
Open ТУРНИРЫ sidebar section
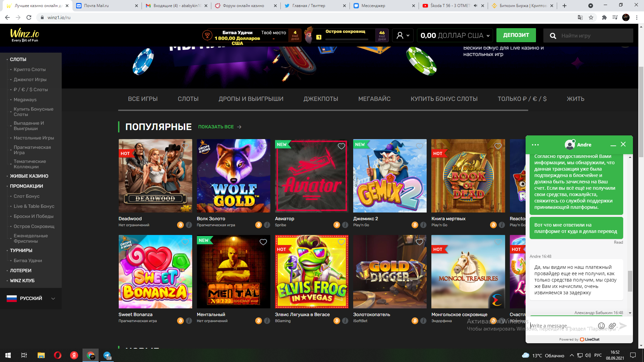click(21, 250)
